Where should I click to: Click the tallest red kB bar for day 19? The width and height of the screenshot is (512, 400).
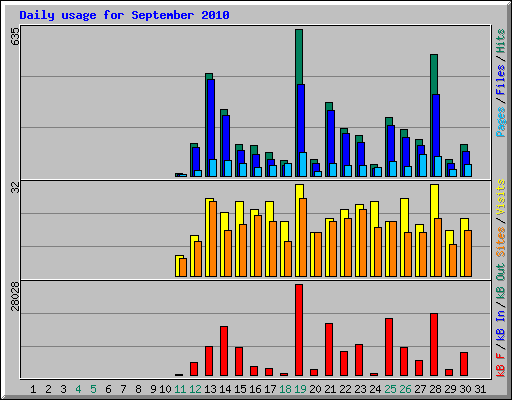299,330
